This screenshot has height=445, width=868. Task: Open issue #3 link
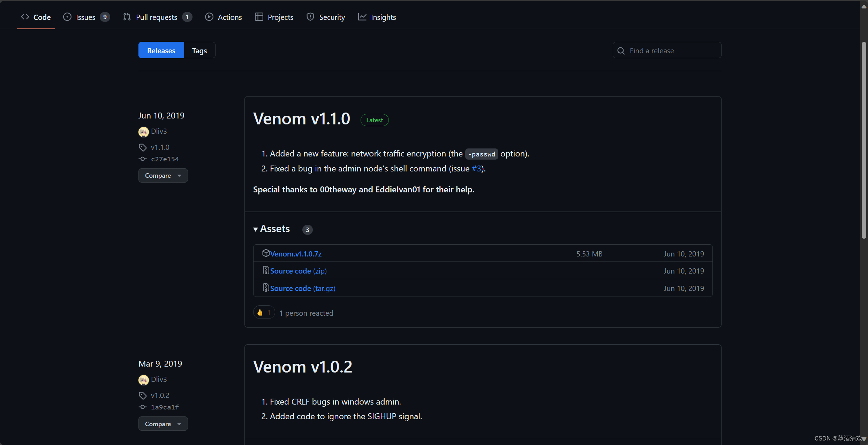[476, 169]
